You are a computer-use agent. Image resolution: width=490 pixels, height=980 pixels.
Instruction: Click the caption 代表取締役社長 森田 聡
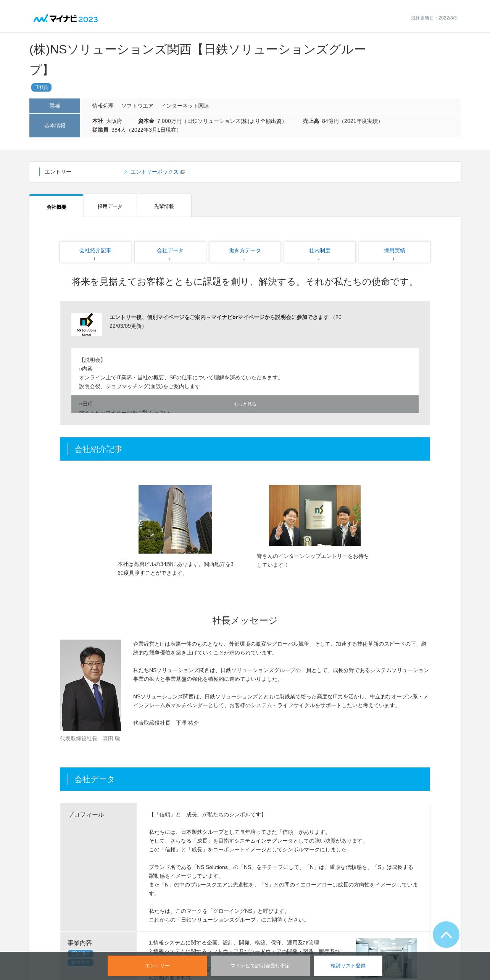[90, 738]
